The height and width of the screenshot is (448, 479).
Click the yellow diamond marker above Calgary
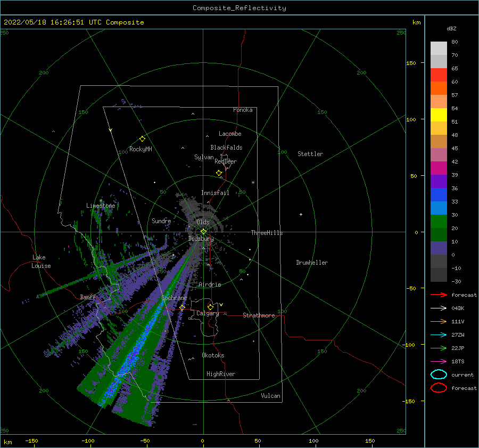210,307
